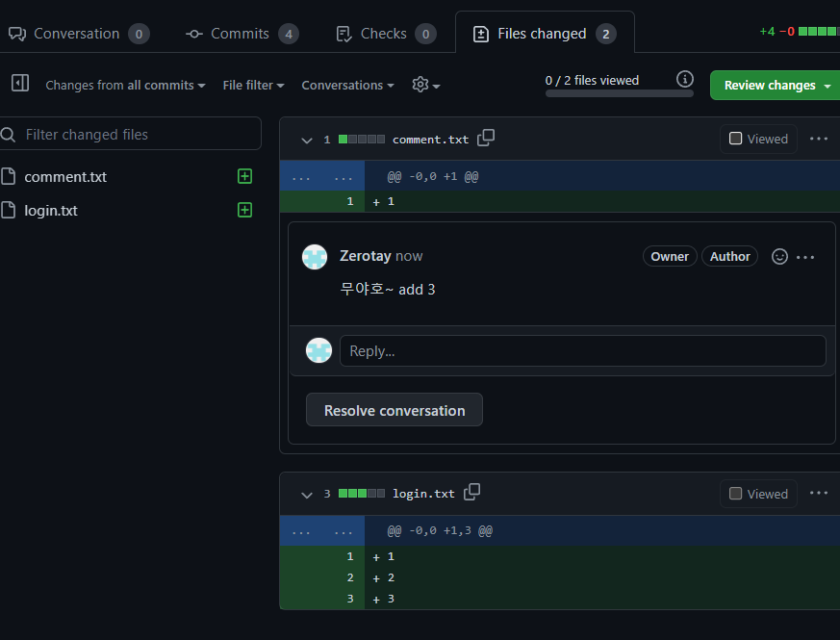Viewport: 840px width, 640px height.
Task: Click the files viewed progress bar
Action: tap(620, 93)
